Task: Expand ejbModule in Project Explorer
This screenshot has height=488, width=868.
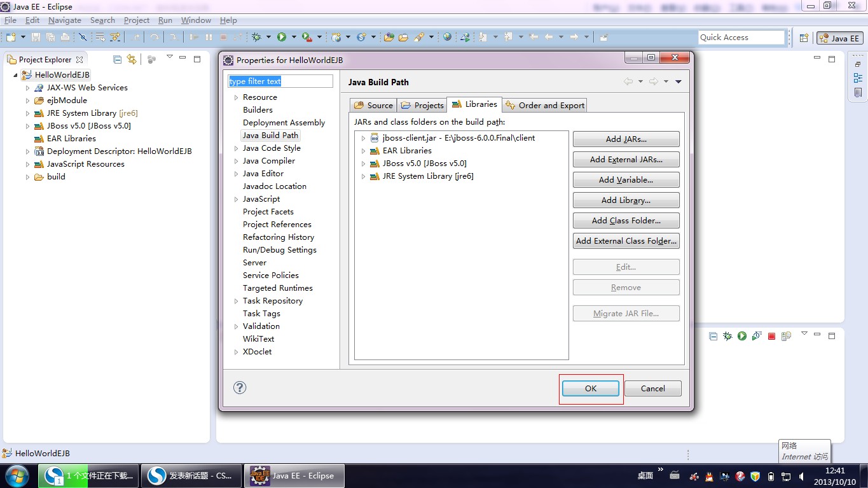Action: coord(28,101)
